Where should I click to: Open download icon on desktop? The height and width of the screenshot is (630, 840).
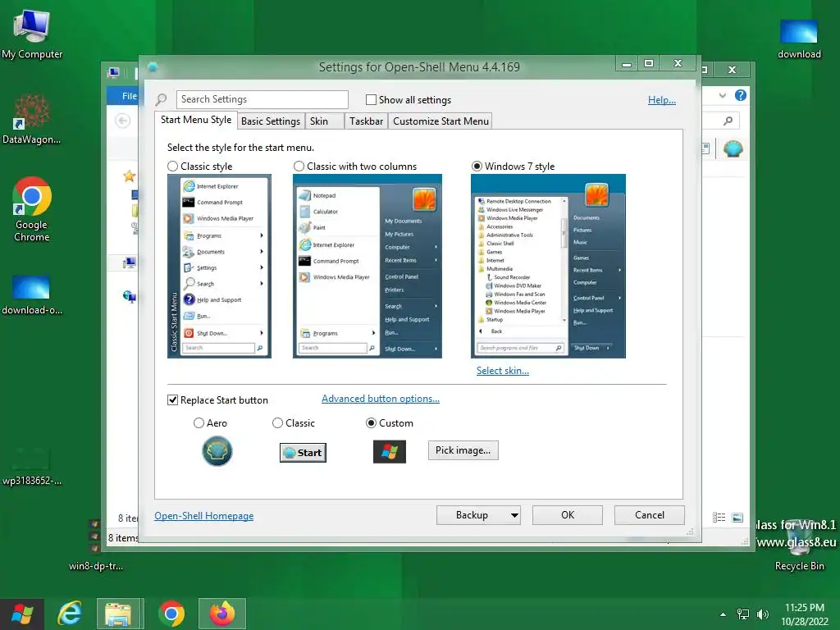[x=799, y=39]
